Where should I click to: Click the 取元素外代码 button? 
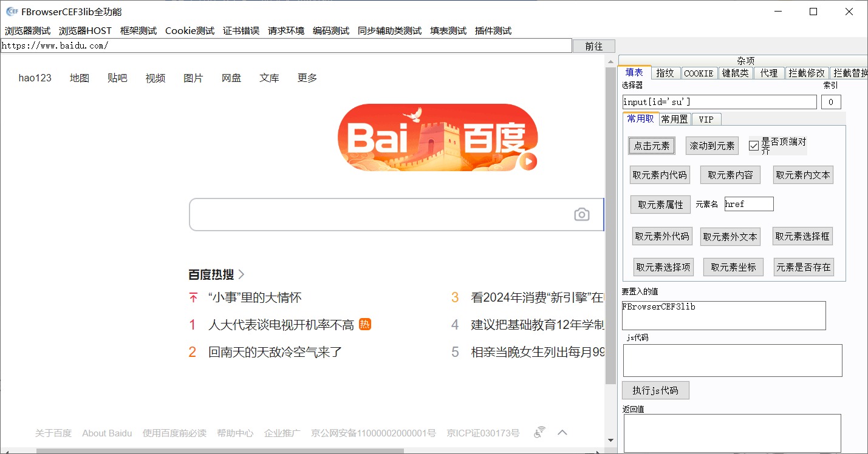[x=662, y=236]
